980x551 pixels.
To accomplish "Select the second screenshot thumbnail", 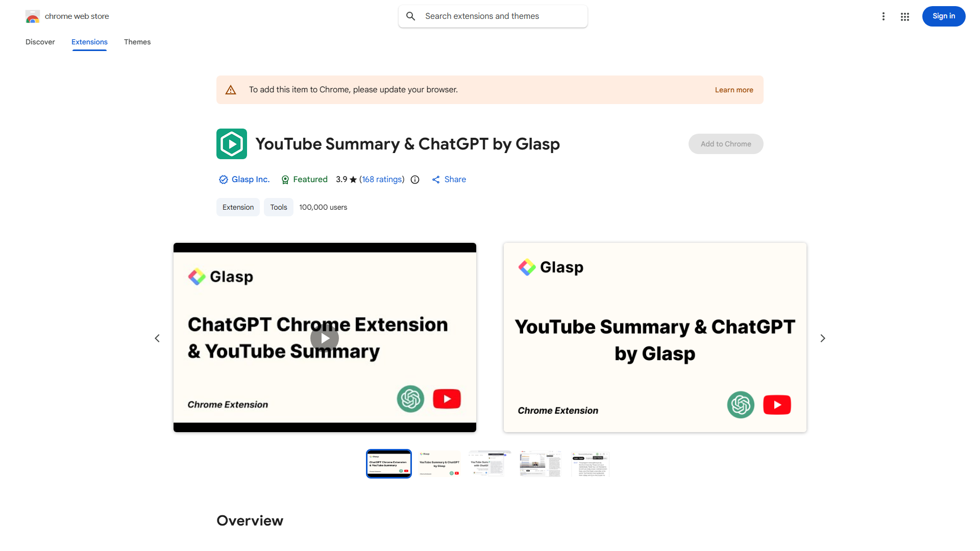I will pos(439,463).
